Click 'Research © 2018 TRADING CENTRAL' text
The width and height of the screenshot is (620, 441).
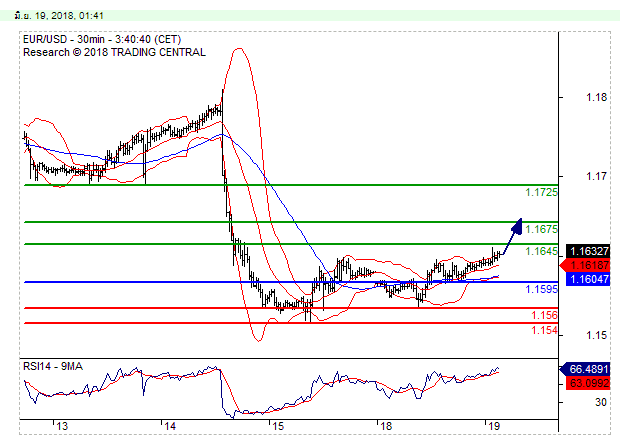[114, 53]
